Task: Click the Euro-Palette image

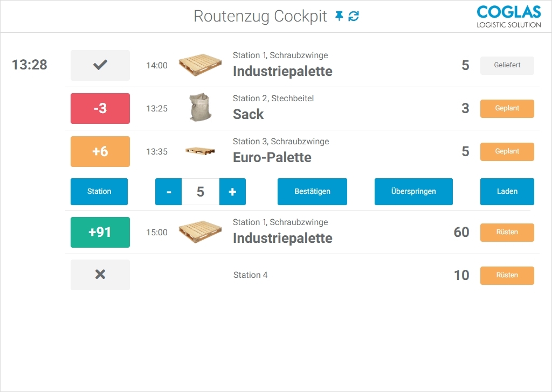Action: coord(200,151)
